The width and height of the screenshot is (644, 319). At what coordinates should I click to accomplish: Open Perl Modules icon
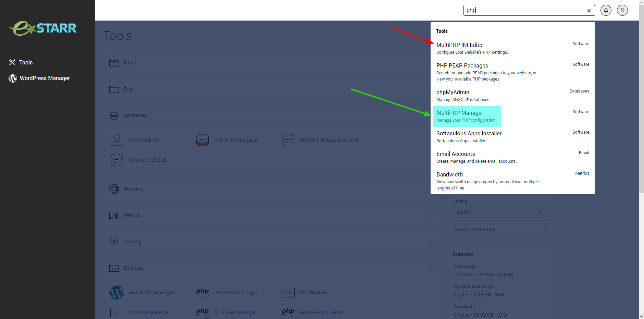288,293
